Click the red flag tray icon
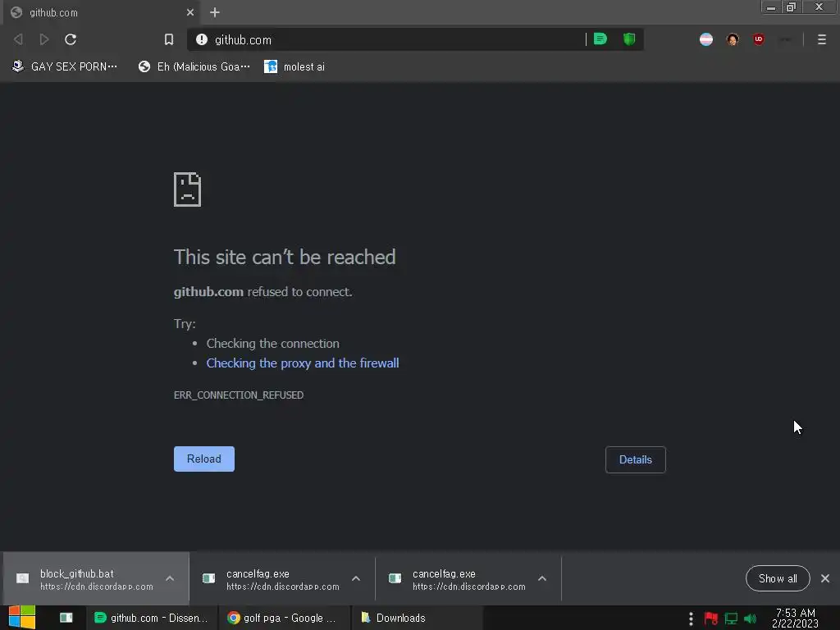Screen dimensions: 840x630 point(711,619)
